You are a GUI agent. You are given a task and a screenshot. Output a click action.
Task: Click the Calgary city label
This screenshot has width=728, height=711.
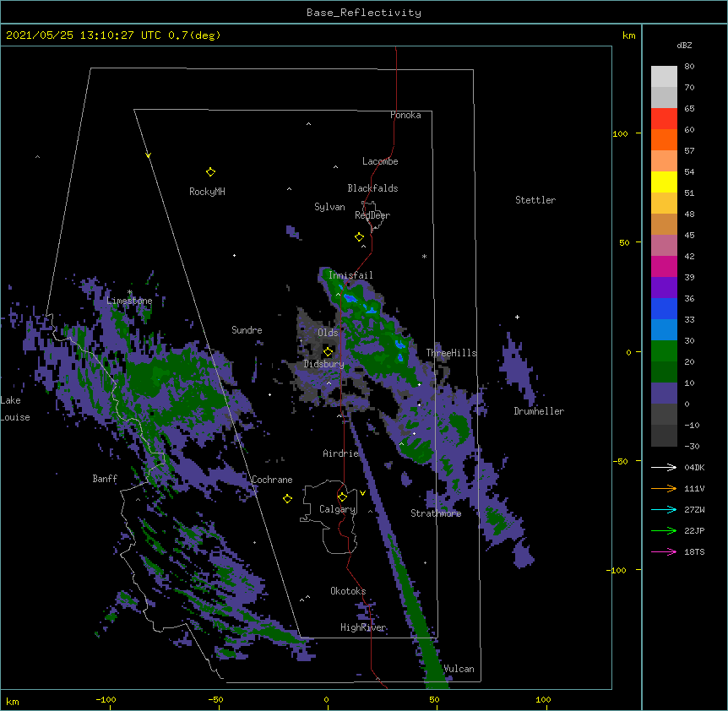[x=338, y=509]
